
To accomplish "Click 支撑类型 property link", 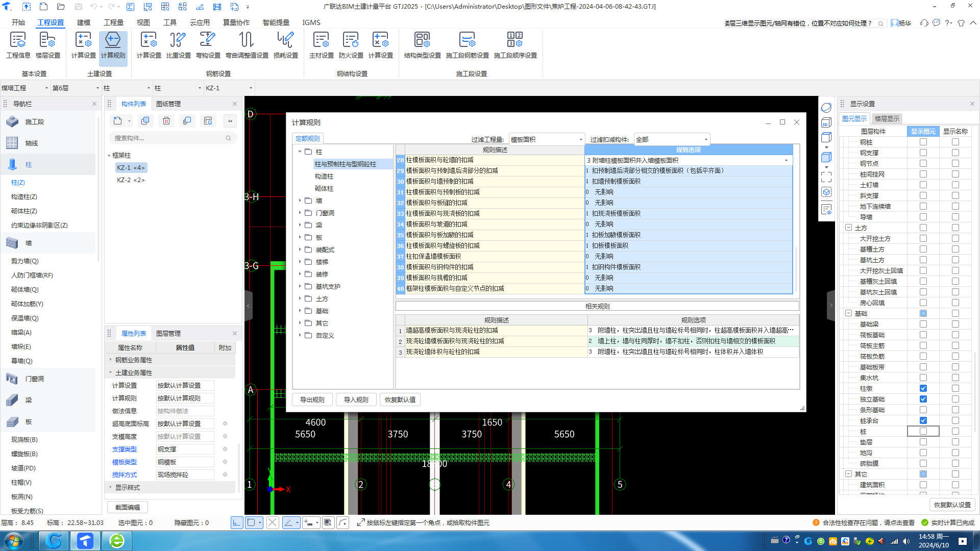I will (125, 449).
